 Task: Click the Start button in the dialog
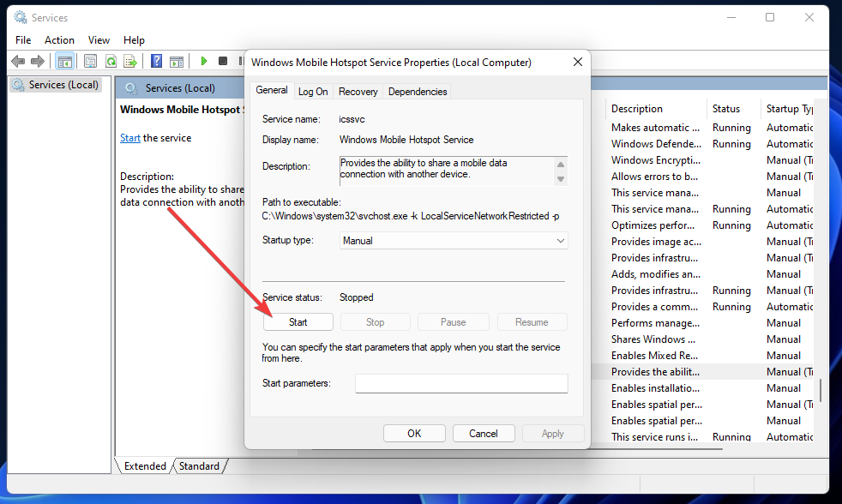coord(298,321)
